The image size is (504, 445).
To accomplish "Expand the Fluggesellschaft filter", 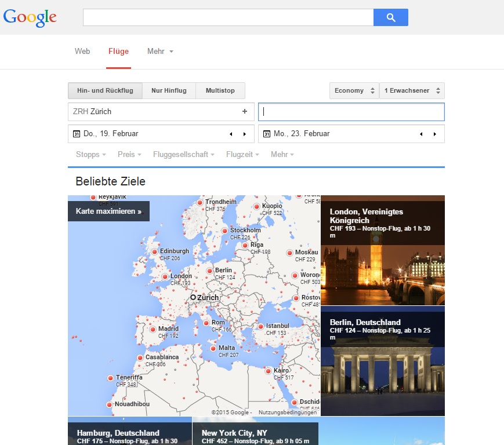I will coord(183,155).
